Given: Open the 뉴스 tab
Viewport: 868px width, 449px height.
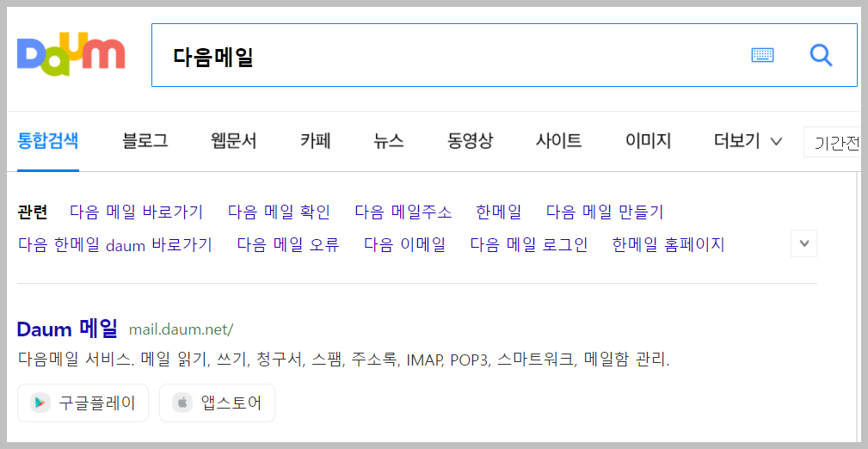Looking at the screenshot, I should pyautogui.click(x=389, y=141).
